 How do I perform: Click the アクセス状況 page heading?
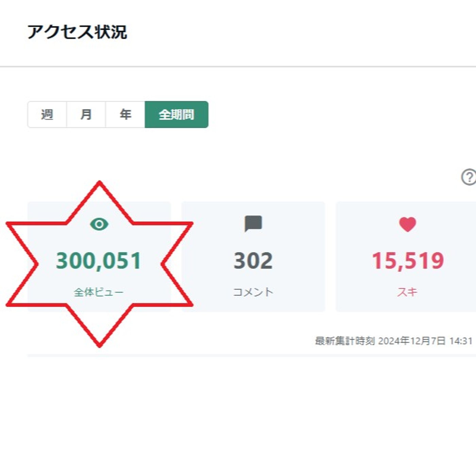[x=77, y=32]
